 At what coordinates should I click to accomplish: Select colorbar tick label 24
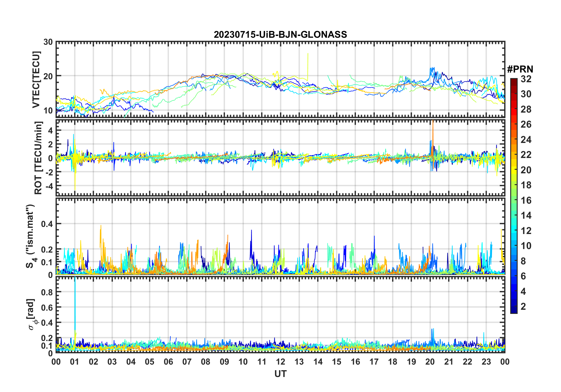tap(526, 140)
